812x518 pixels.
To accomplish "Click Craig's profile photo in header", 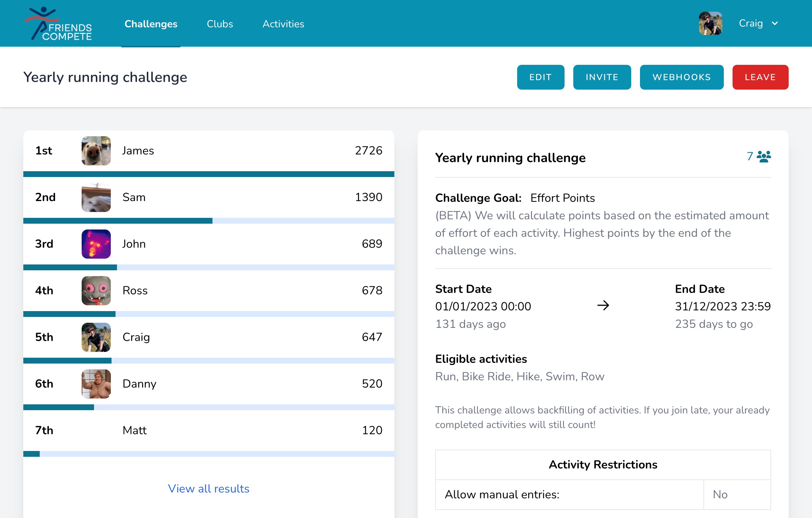I will point(710,24).
